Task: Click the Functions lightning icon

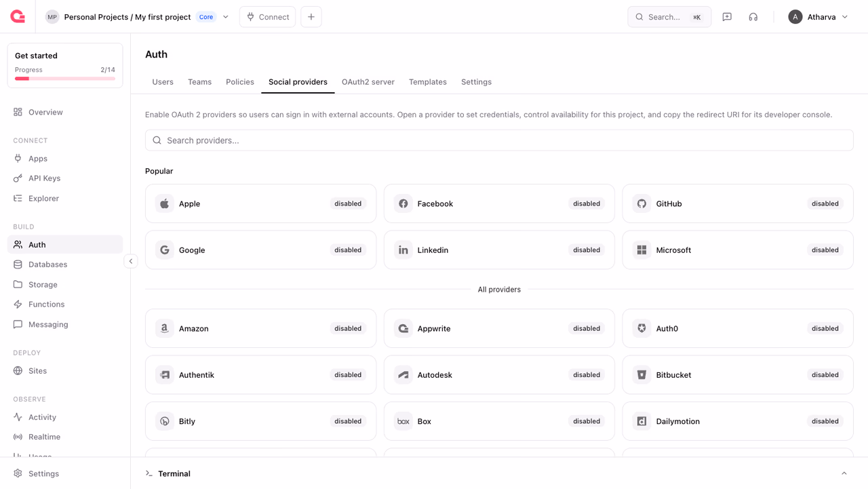Action: pos(18,305)
